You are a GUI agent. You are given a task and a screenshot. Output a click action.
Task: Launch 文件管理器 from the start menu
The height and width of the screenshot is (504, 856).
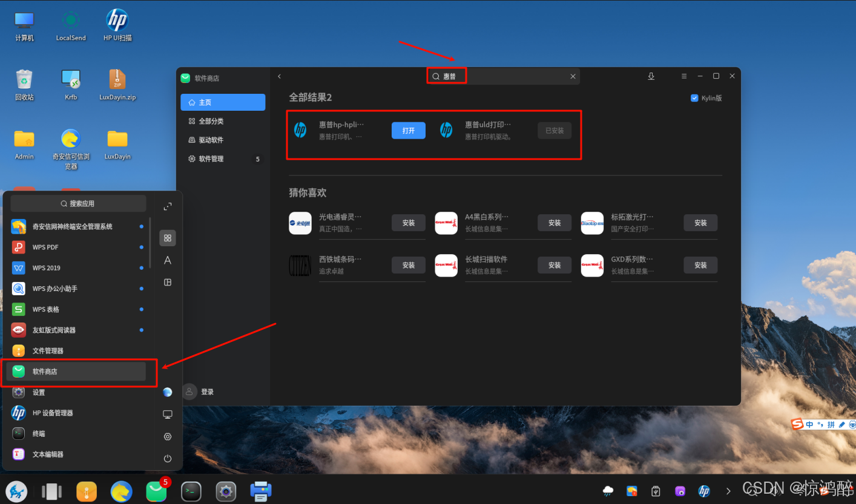[76, 350]
